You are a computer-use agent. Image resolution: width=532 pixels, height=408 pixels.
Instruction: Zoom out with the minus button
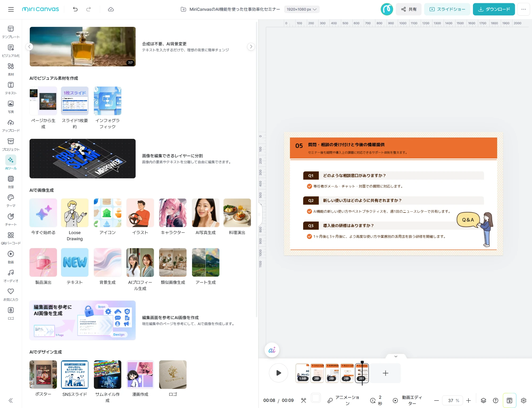[x=437, y=401]
